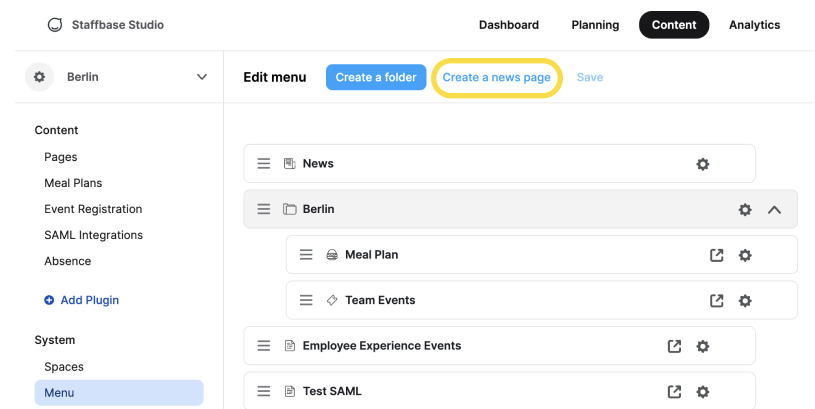Select Menu under System
Screen dimensions: 815x409
click(119, 392)
